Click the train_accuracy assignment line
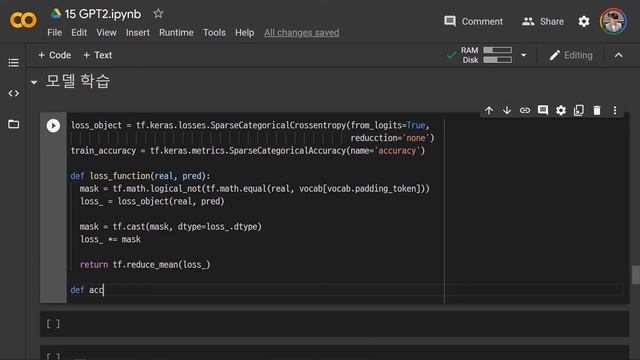This screenshot has height=360, width=640. (248, 151)
